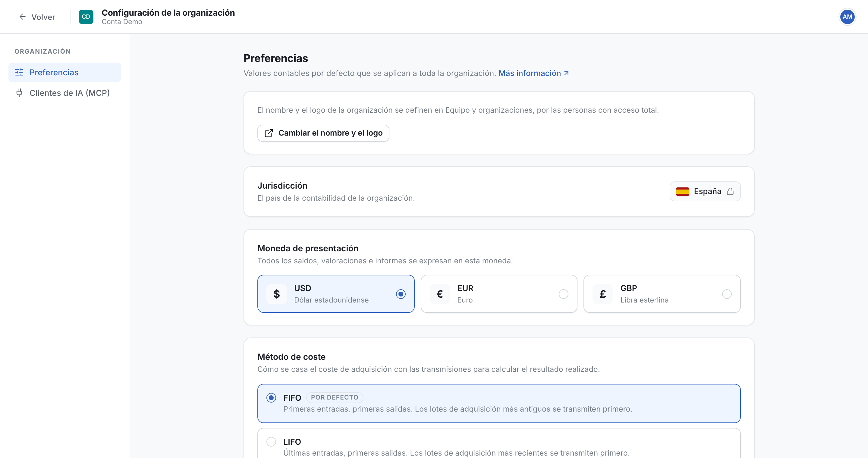Click the arrow icon after Más información
The width and height of the screenshot is (868, 458).
(566, 74)
